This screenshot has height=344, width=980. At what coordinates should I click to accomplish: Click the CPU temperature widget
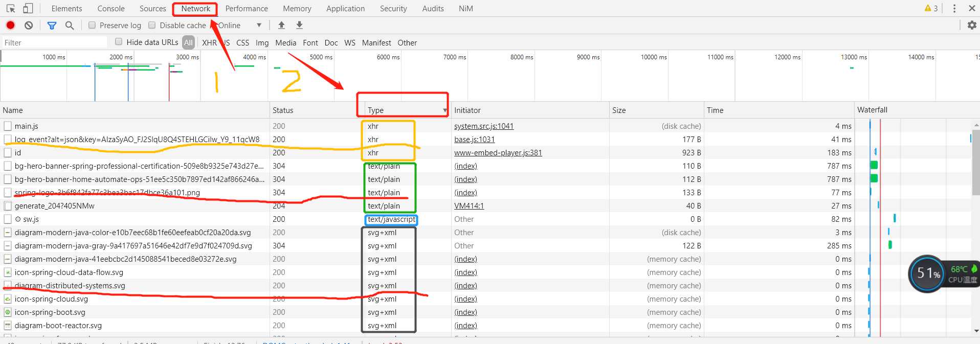pos(944,273)
